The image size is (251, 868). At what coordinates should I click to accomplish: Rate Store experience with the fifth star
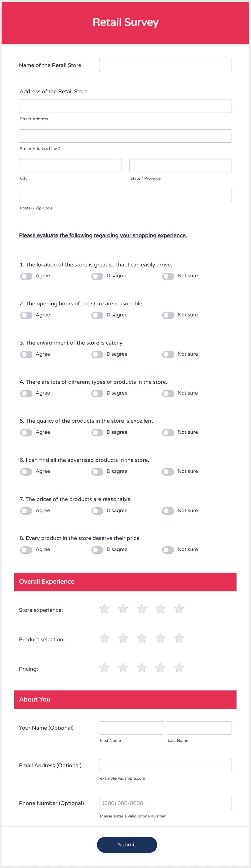[179, 609]
